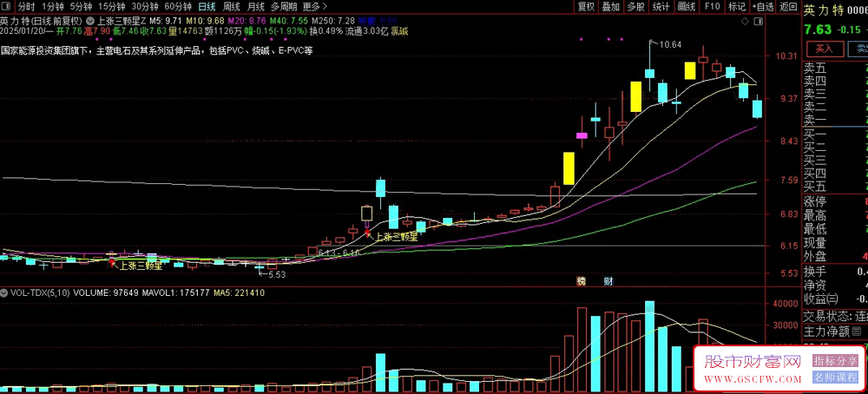Click the 返回 back button
The image size is (868, 394).
788,7
